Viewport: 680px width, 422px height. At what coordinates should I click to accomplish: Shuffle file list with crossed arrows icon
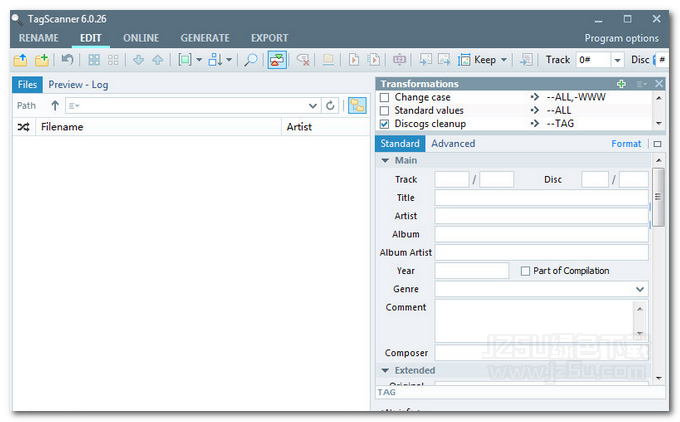[x=23, y=127]
